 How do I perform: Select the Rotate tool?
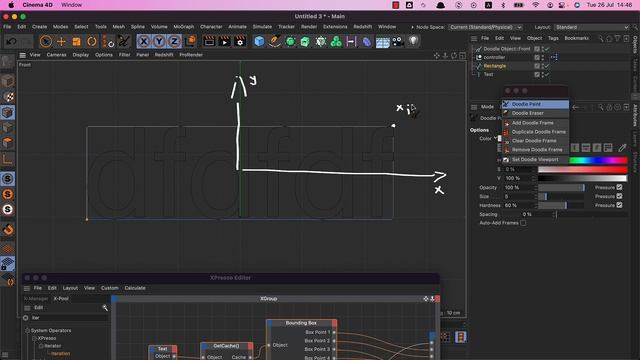92,41
